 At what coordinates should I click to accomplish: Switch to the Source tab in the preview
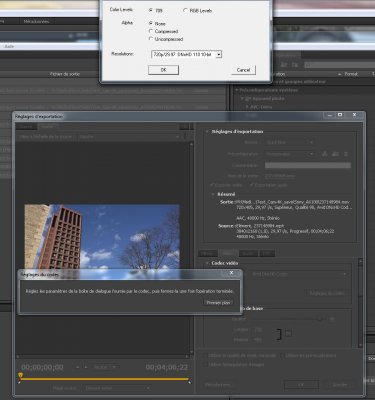[26, 127]
